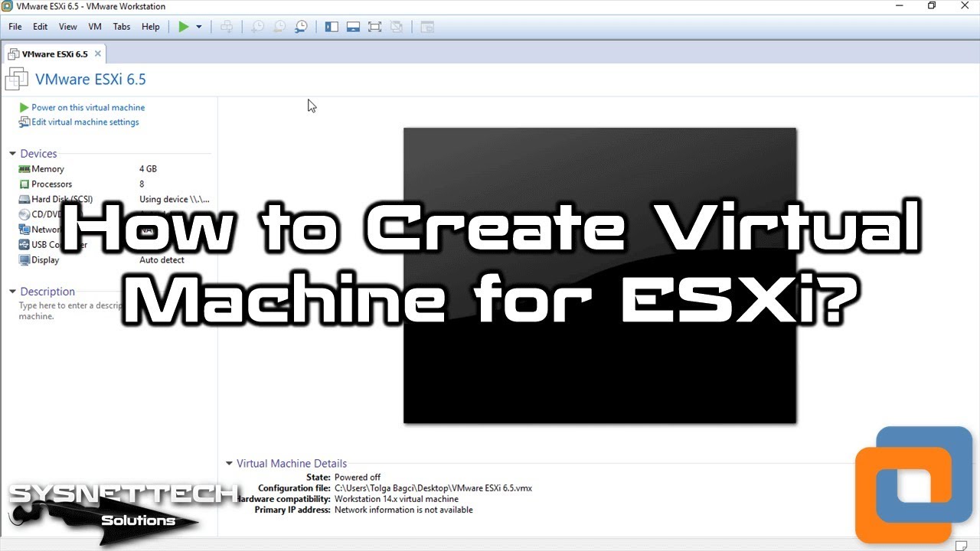Open the Tabs menu
The height and width of the screenshot is (551, 980).
point(122,27)
